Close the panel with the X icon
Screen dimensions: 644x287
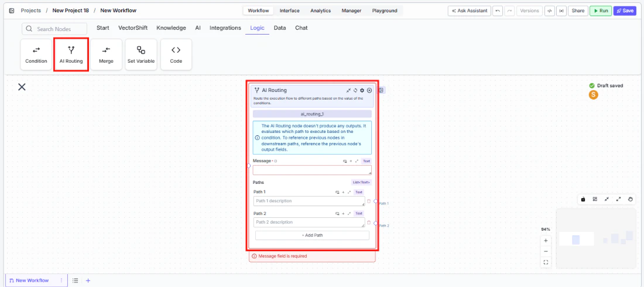tap(22, 87)
